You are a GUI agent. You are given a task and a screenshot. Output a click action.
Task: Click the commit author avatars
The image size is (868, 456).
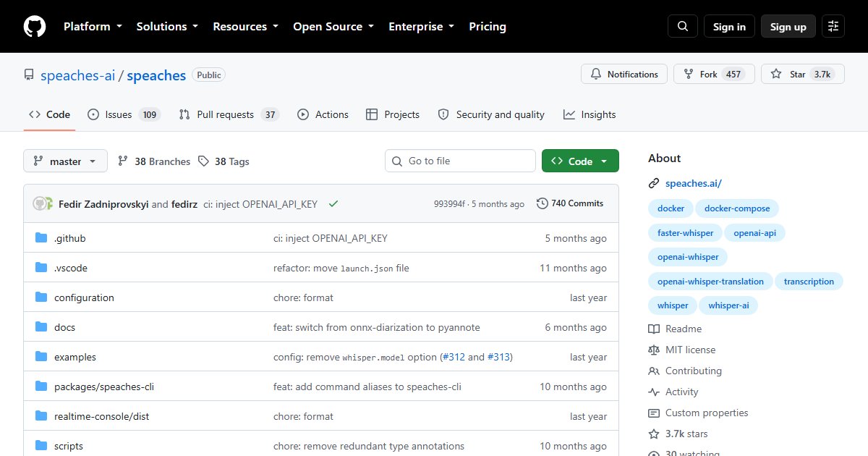[x=43, y=204]
